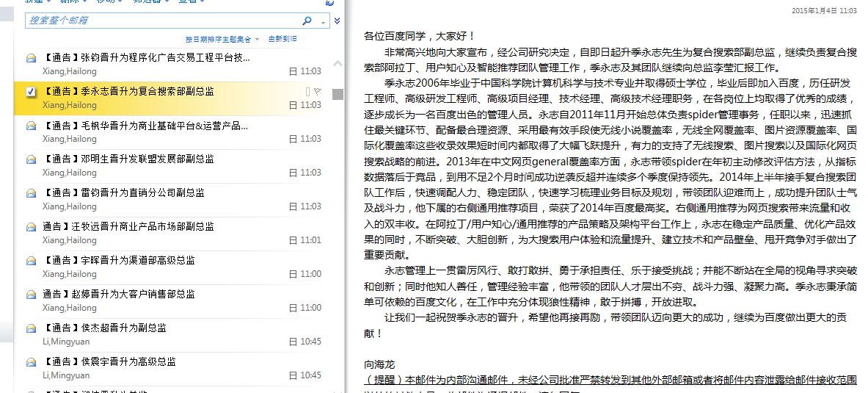Flag the 季永志晋升为复合搜索部副总监 email

[318, 91]
